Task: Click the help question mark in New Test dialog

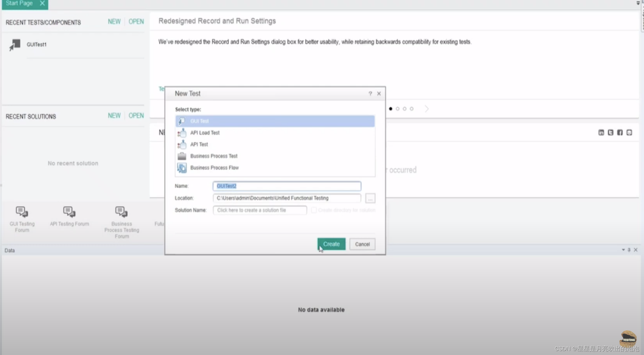Action: point(370,93)
